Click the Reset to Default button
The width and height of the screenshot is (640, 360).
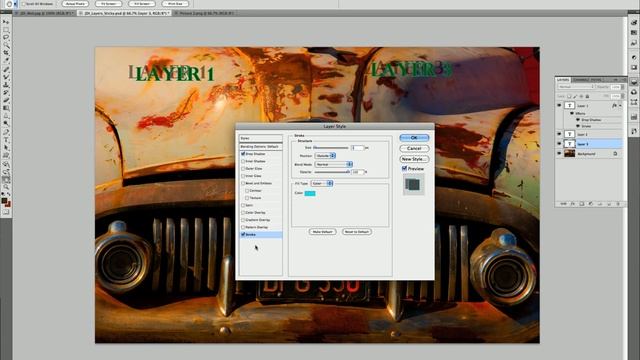pyautogui.click(x=357, y=231)
